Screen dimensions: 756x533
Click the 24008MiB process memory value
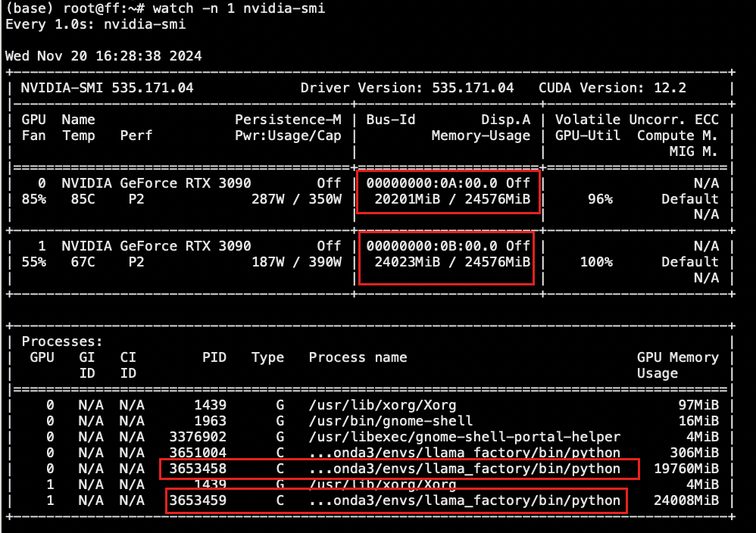click(683, 500)
